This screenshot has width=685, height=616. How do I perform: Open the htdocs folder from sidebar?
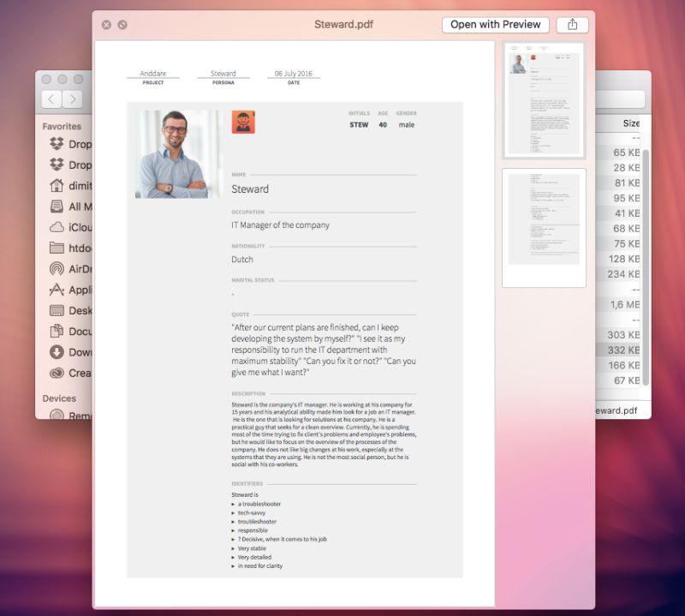tap(73, 248)
